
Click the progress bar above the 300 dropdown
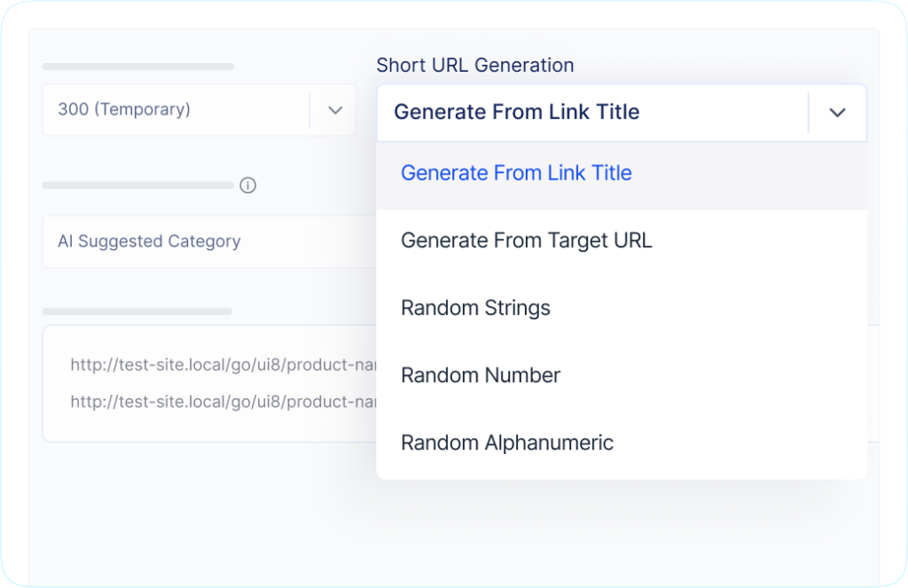pyautogui.click(x=137, y=66)
